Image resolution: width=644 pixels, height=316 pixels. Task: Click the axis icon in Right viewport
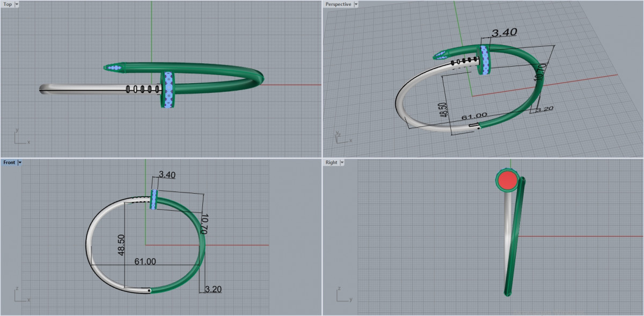(x=342, y=295)
